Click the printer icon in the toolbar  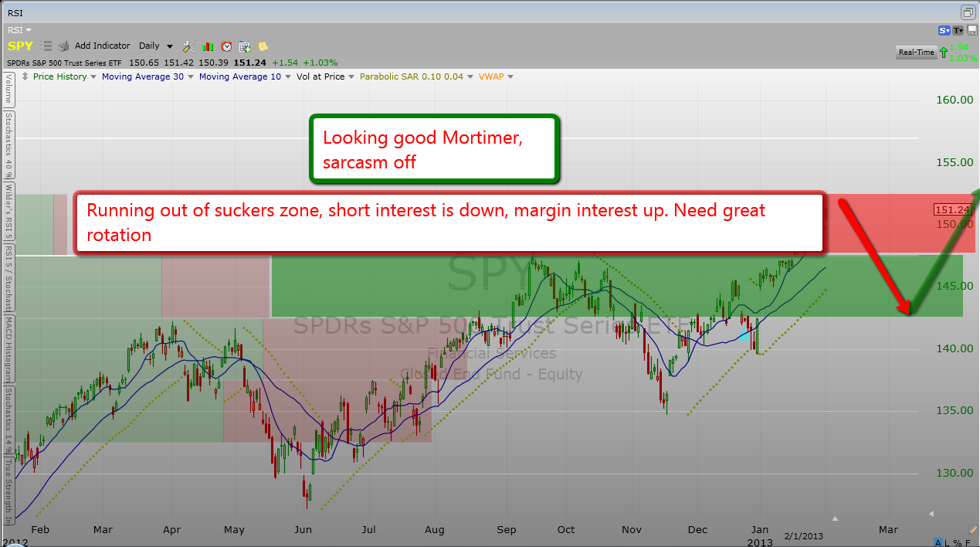pos(63,46)
